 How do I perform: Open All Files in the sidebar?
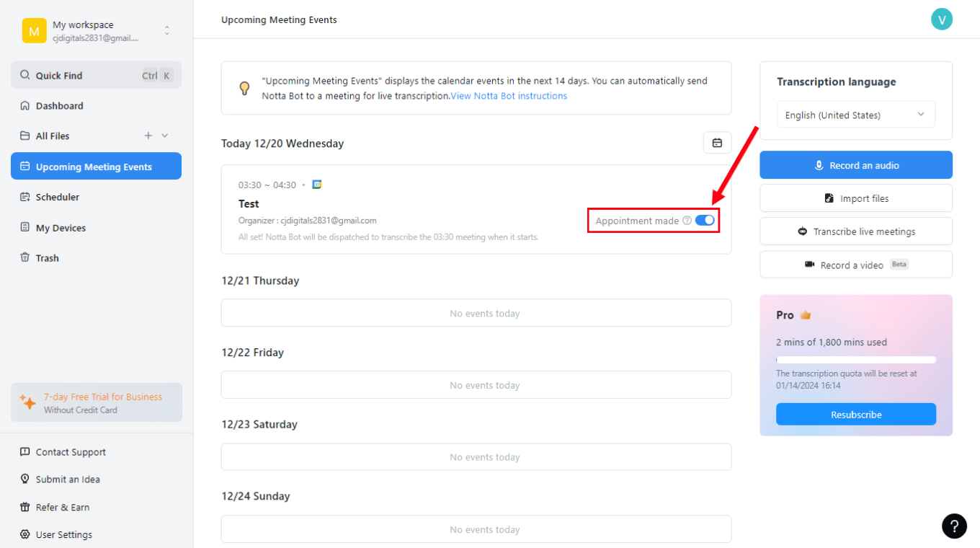[53, 136]
